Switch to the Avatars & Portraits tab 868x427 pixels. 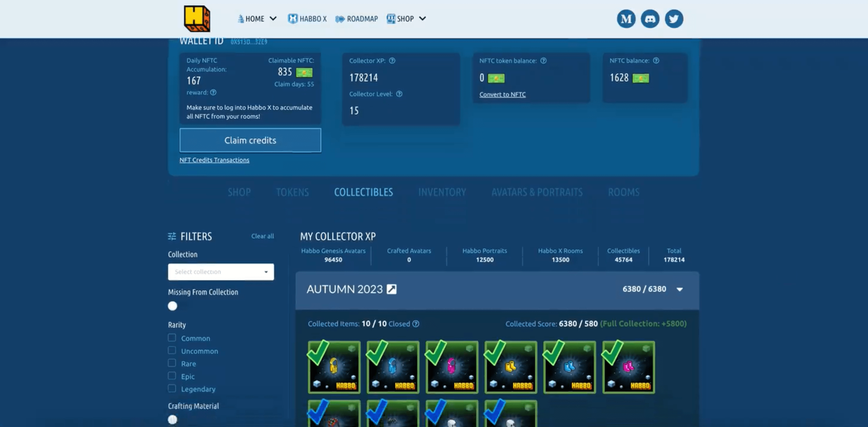point(537,192)
